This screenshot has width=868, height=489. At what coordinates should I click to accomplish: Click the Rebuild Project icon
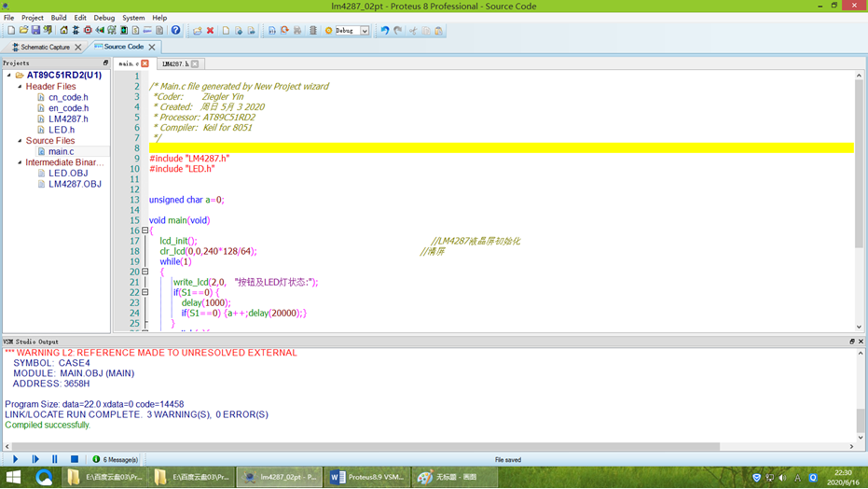pyautogui.click(x=284, y=31)
